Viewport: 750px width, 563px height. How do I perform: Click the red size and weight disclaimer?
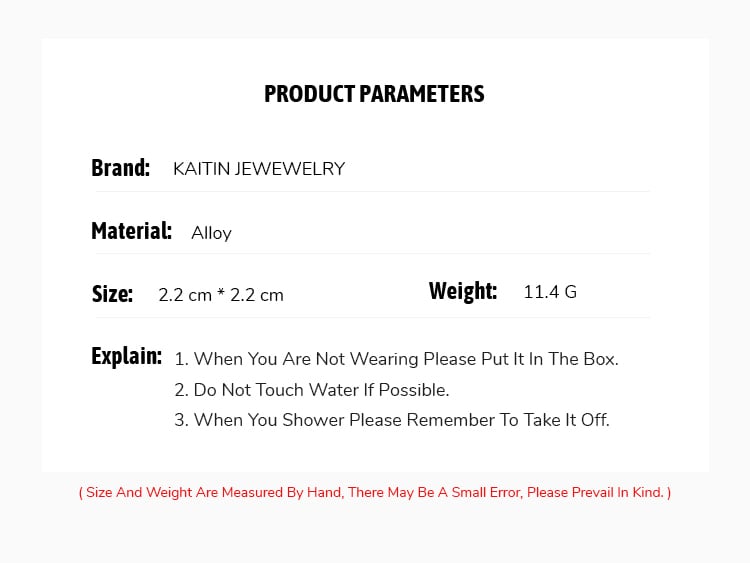[375, 492]
